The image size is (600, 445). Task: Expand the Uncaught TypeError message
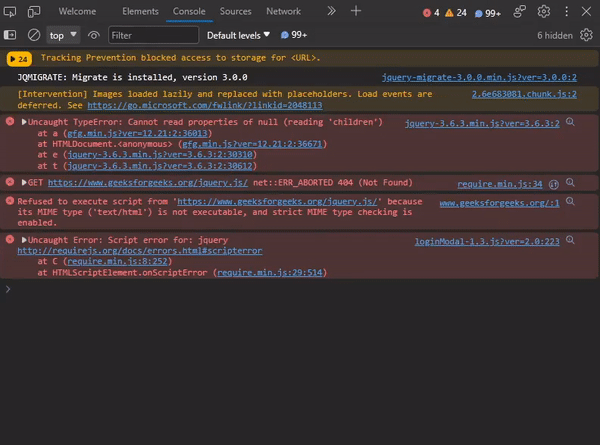click(x=24, y=122)
